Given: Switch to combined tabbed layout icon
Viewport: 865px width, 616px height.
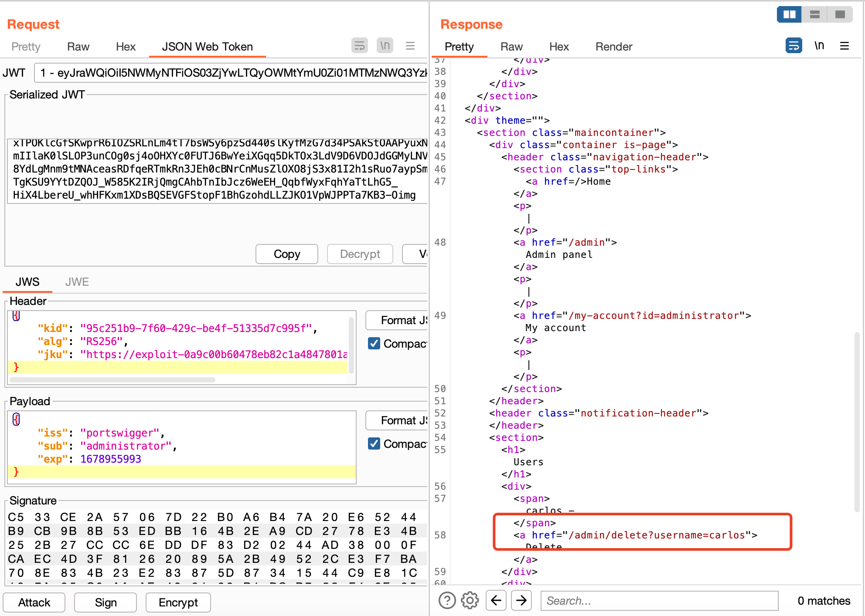Looking at the screenshot, I should [840, 14].
